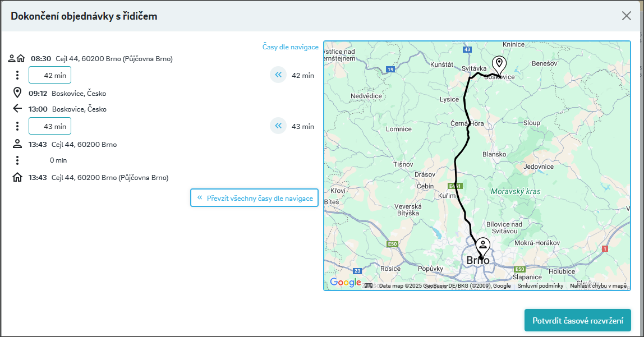This screenshot has width=644, height=337.
Task: Click the location pin icon at 09:12
Action: tap(17, 93)
